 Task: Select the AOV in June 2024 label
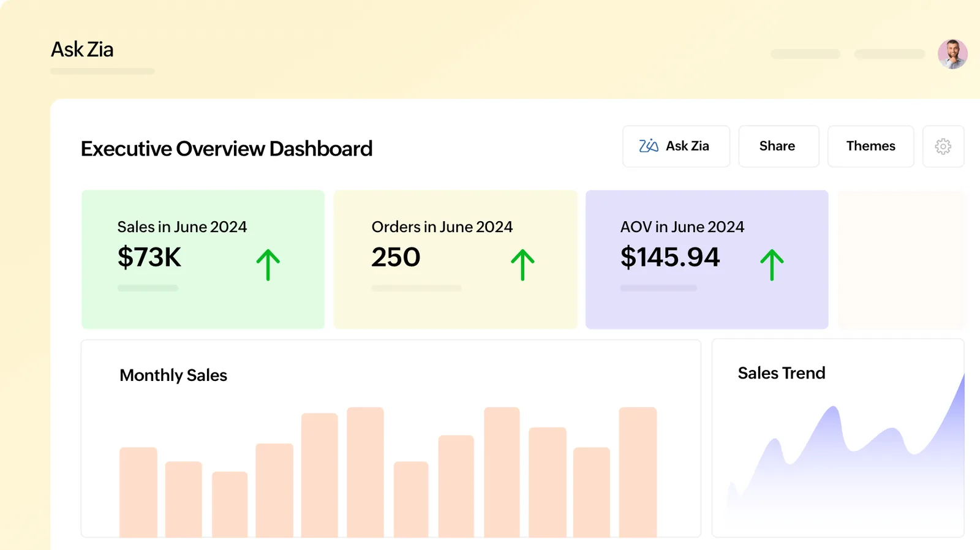(x=682, y=227)
